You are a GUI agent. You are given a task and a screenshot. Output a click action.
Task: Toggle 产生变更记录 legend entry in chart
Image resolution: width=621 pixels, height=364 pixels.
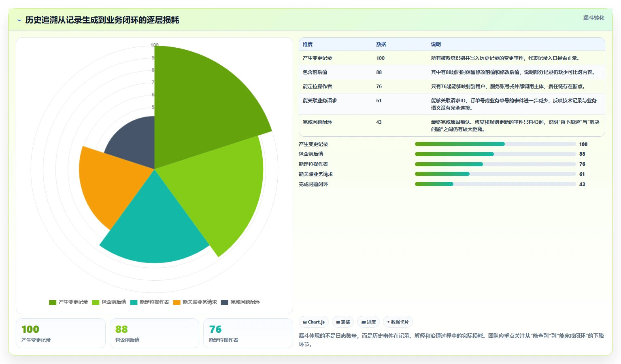68,302
